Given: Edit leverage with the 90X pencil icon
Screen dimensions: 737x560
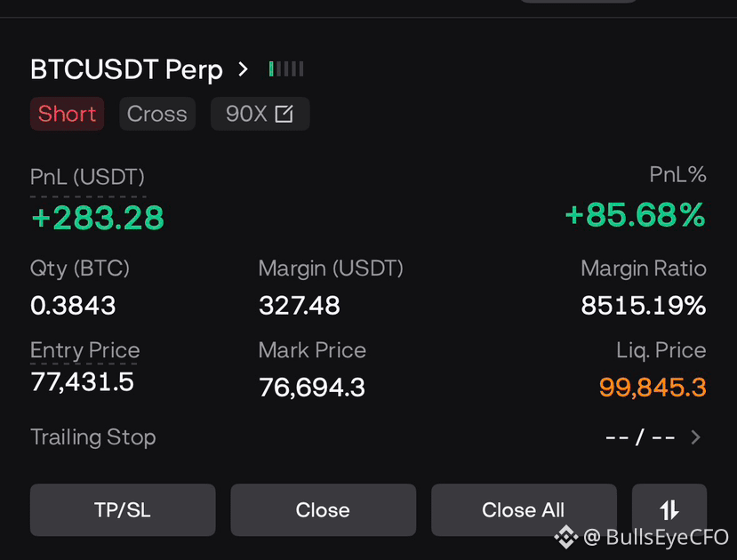Looking at the screenshot, I should coord(284,114).
